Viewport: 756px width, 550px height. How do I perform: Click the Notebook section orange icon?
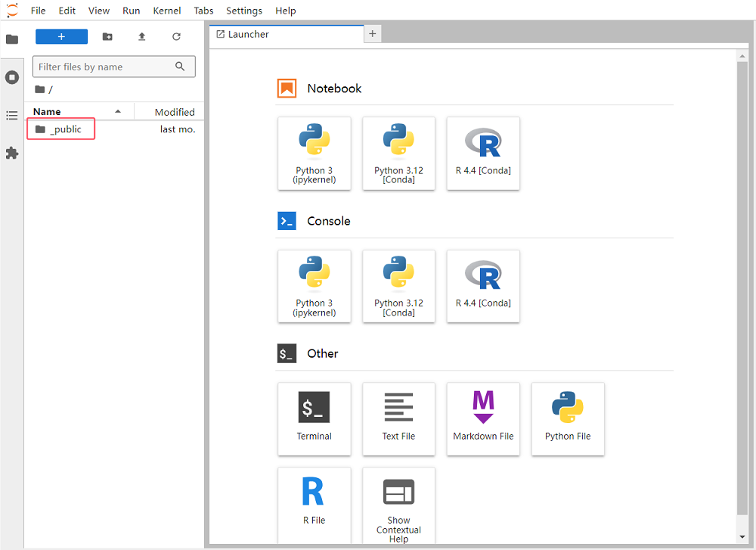pyautogui.click(x=287, y=89)
